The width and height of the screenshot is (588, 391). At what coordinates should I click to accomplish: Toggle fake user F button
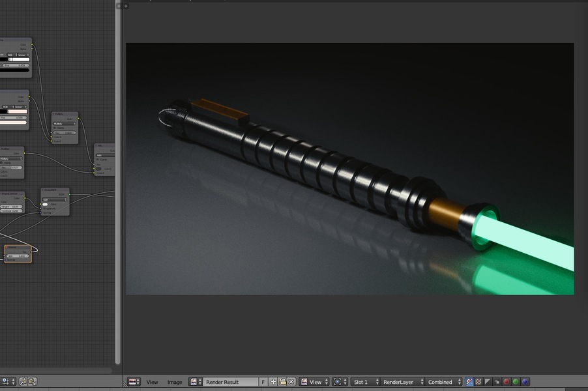coord(263,382)
